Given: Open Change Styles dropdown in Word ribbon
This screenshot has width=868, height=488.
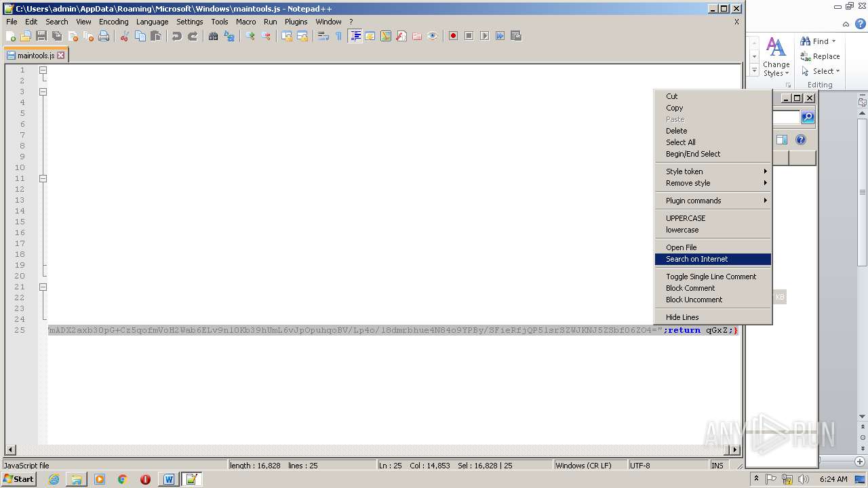Looking at the screenshot, I should (776, 57).
